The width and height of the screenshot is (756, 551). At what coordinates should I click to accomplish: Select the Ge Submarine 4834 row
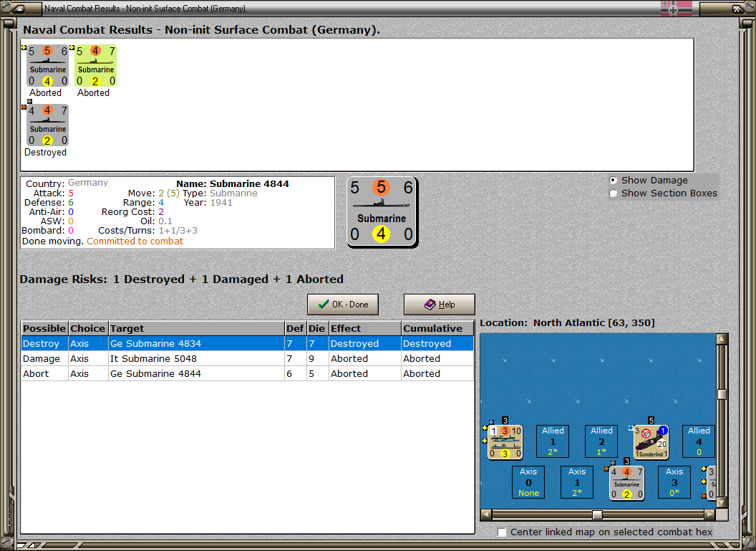tap(247, 343)
